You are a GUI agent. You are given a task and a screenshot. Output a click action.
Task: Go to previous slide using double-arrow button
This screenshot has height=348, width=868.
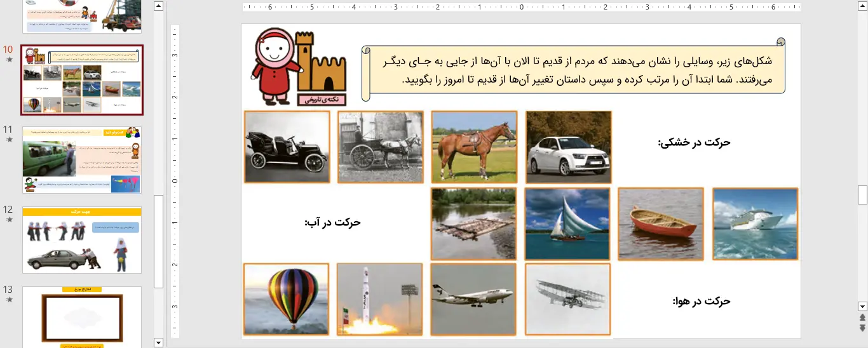(862, 318)
